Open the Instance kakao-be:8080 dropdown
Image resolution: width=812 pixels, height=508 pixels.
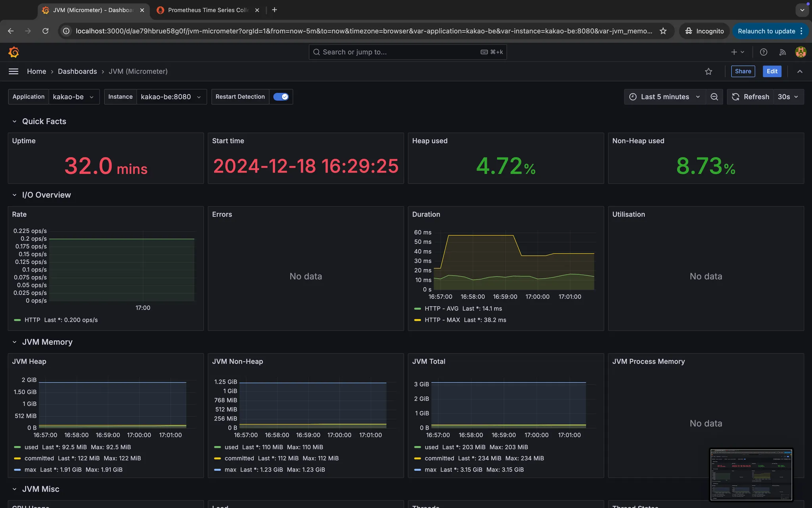[x=171, y=97]
